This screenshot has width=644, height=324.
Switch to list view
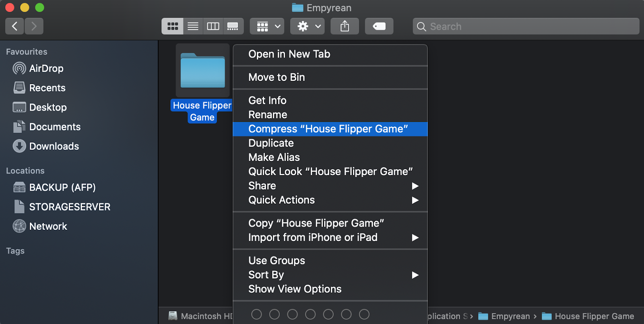193,27
